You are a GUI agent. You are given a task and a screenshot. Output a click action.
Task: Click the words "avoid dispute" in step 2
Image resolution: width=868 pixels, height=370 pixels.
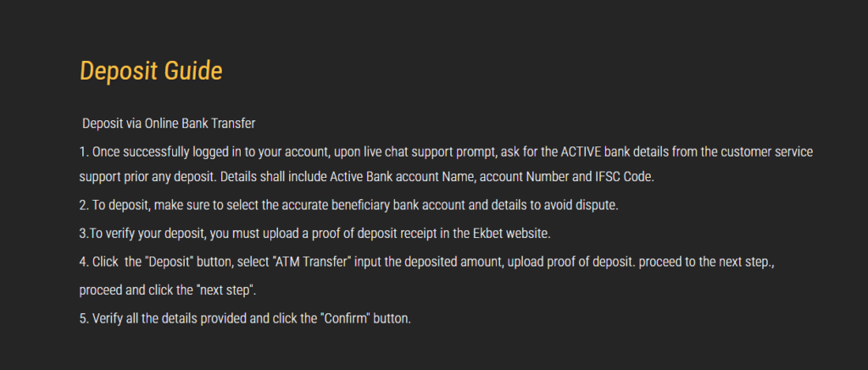587,205
